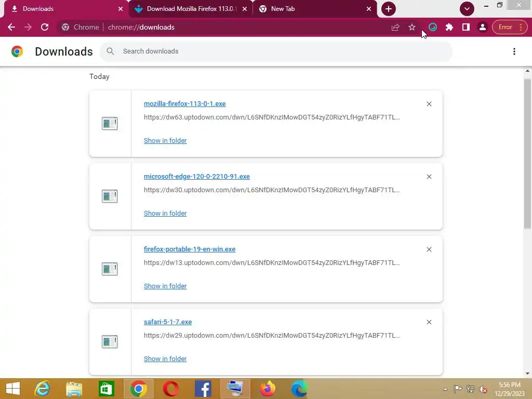Open Windows Start button

point(13,389)
